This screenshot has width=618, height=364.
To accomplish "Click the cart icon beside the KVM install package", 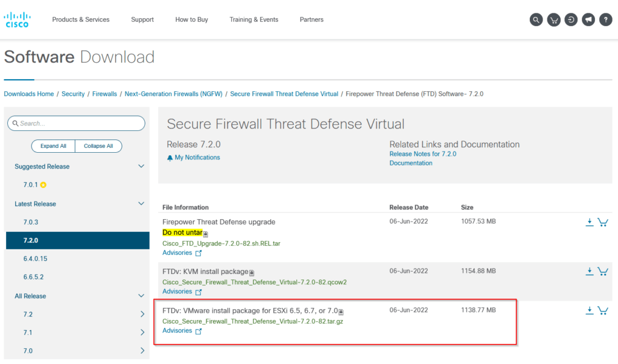I will [603, 271].
